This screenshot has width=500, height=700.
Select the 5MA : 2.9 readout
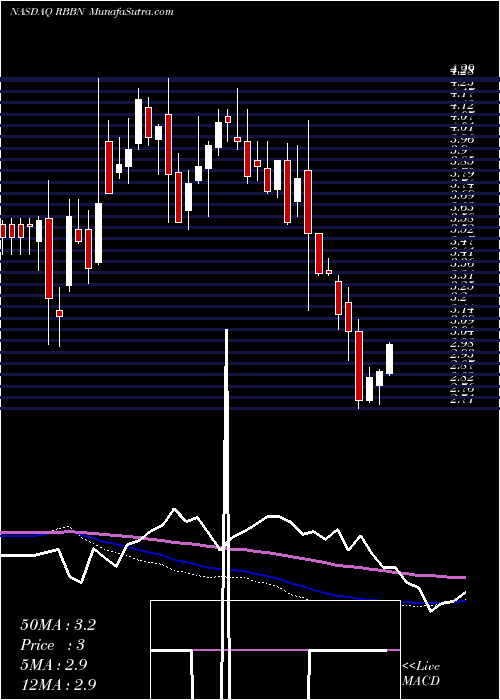(x=54, y=665)
